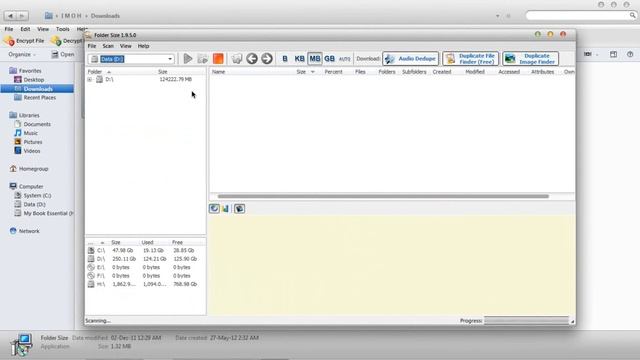Screen dimensions: 640x360
Task: Toggle MB size display
Action: coord(315,59)
